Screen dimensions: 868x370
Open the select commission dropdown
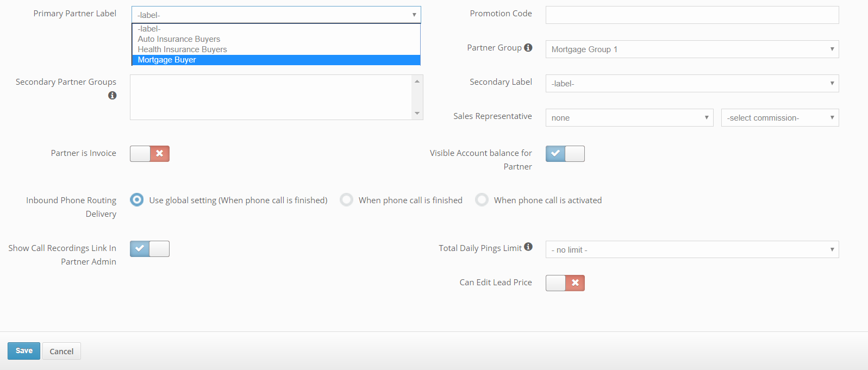pos(779,118)
